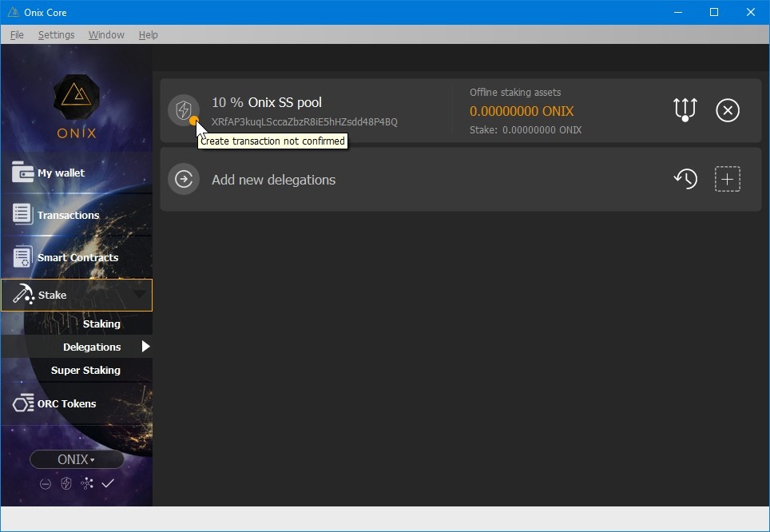
Task: Click the Transactions list icon
Action: click(22, 214)
